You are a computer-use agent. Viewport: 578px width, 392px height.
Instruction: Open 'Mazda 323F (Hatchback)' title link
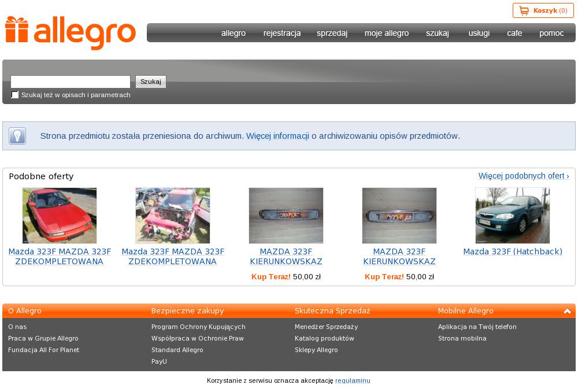tap(513, 252)
